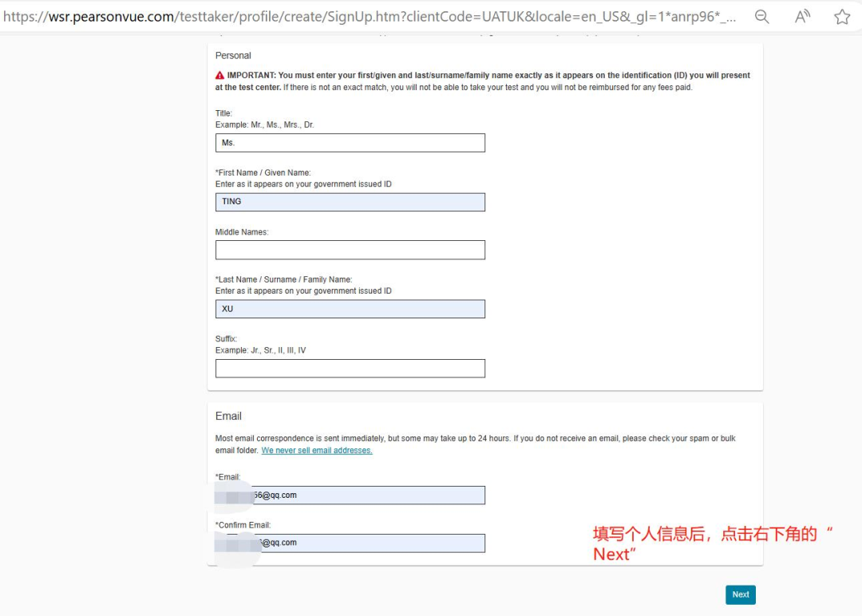Viewport: 862px width, 616px height.
Task: Focus the Title field containing Ms.
Action: click(x=350, y=143)
